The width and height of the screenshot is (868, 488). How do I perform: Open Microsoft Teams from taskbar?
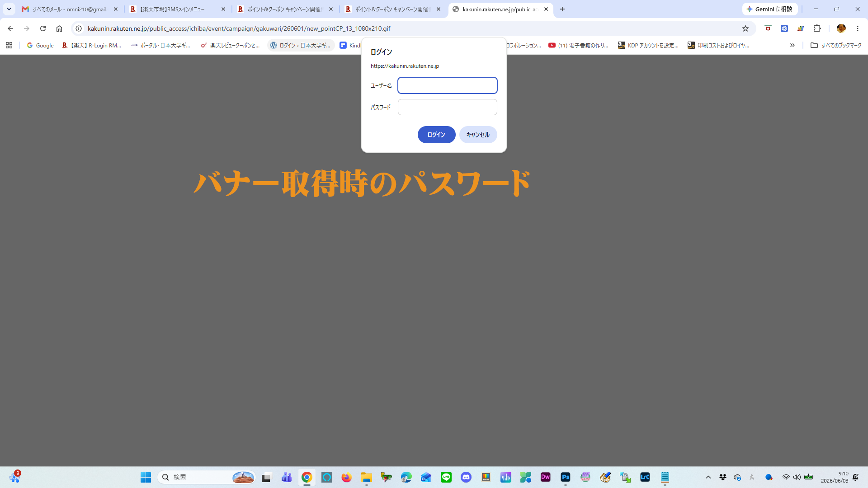pos(287,477)
